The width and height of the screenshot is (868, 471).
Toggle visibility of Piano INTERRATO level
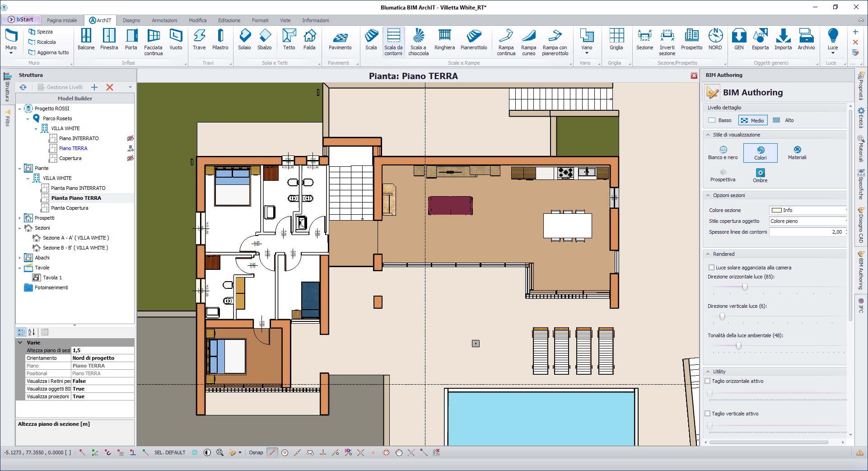coord(130,138)
